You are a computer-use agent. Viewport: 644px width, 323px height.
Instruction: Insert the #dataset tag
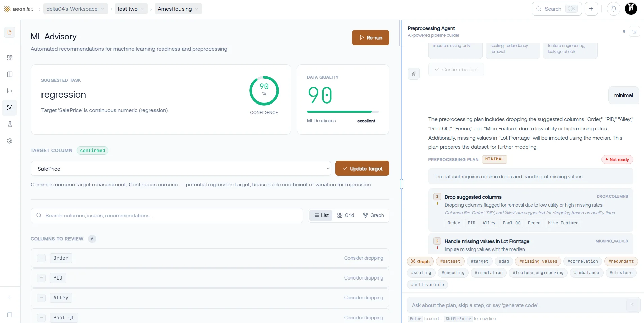pos(450,261)
